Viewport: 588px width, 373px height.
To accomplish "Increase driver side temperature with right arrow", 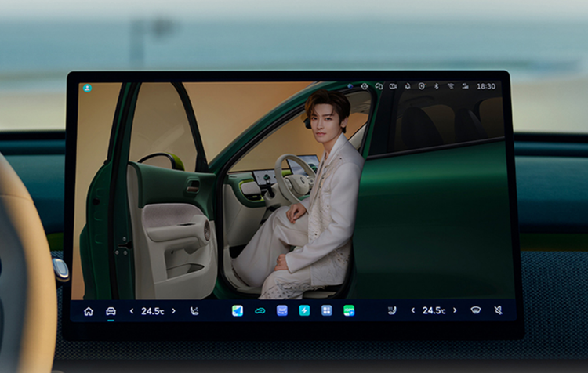I will pyautogui.click(x=173, y=311).
